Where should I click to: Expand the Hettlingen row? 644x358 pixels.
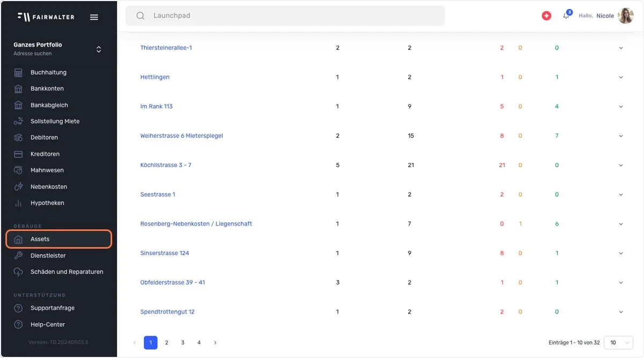click(x=621, y=77)
